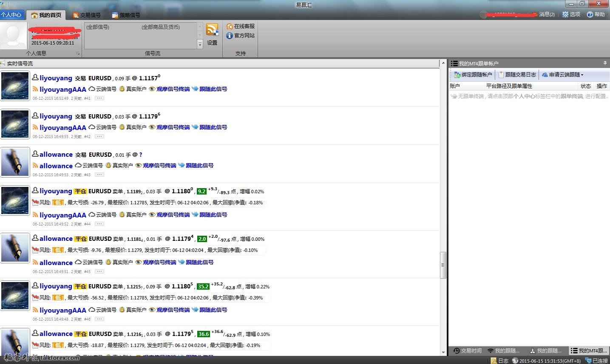Click user person icon before allowance #43
610x364 pixels.
35,154
